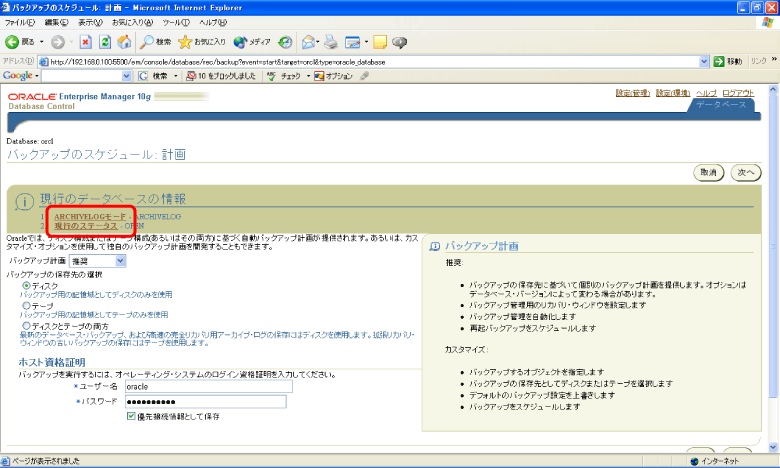Screen dimensions: 780x468
Task: Expand the address bar URL dropdown arrow
Action: coord(704,62)
